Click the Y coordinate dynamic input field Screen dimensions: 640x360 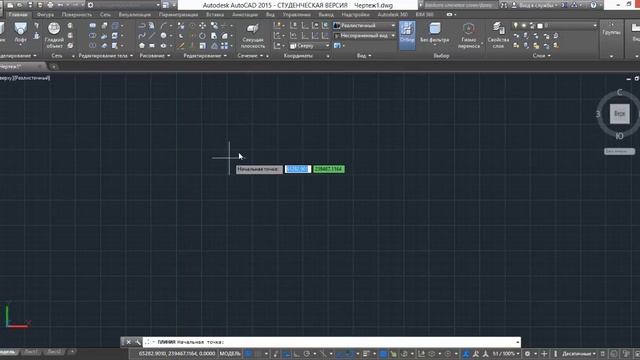click(x=329, y=169)
